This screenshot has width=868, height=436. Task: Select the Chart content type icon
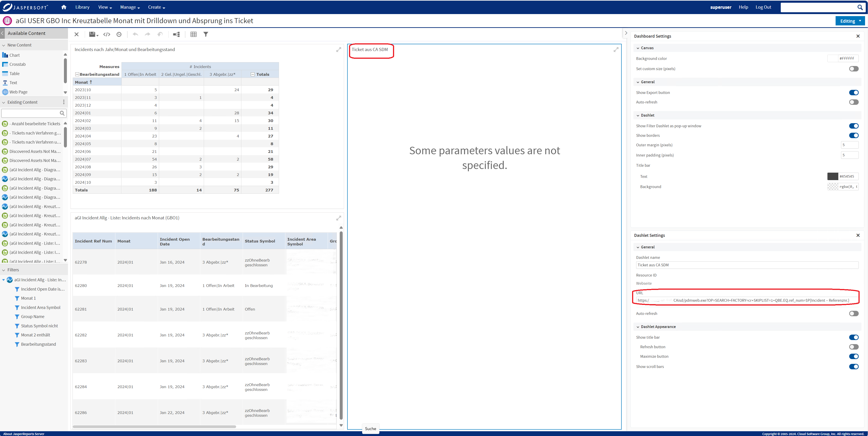pos(5,55)
